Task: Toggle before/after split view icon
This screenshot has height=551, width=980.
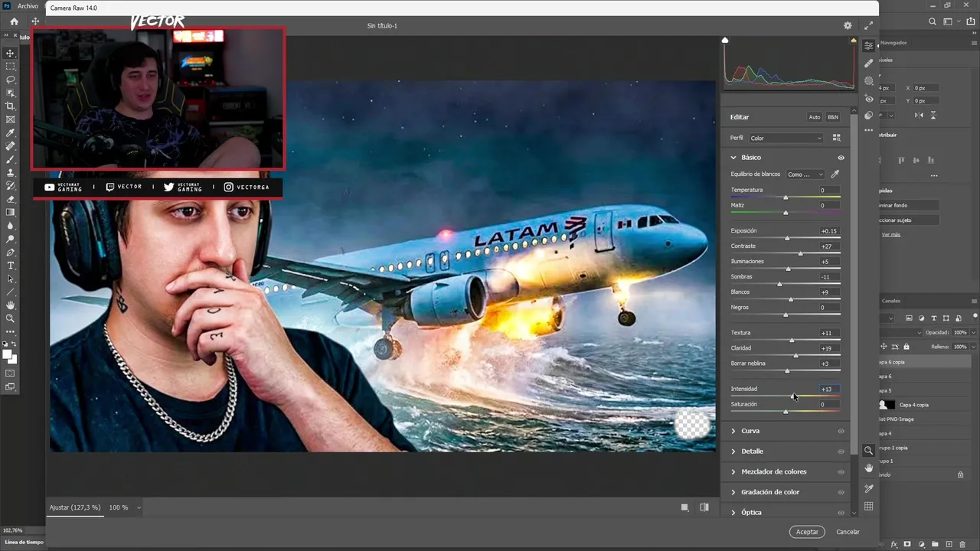Action: pyautogui.click(x=704, y=507)
